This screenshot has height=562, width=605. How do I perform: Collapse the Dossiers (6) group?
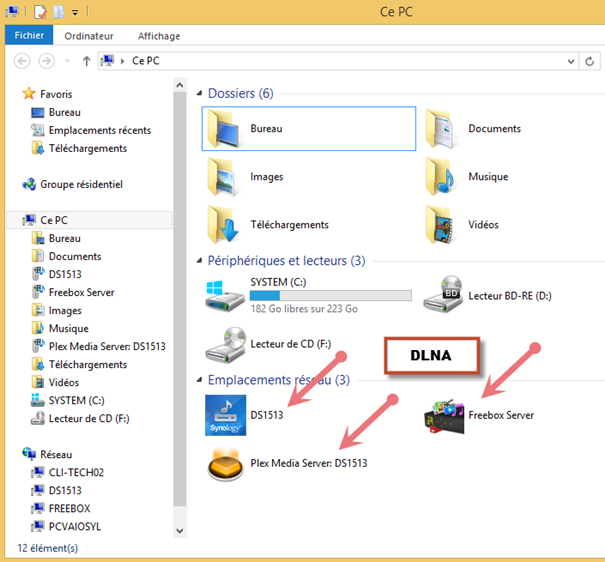click(199, 93)
